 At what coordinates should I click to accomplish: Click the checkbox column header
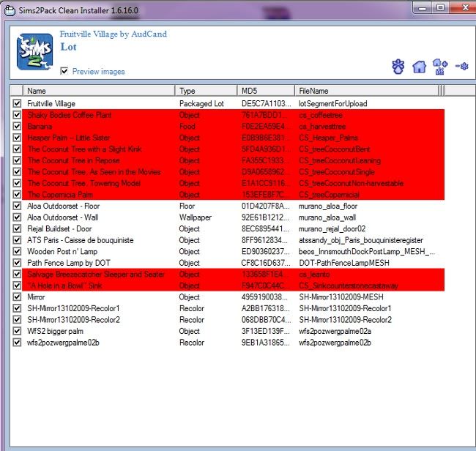[x=17, y=91]
